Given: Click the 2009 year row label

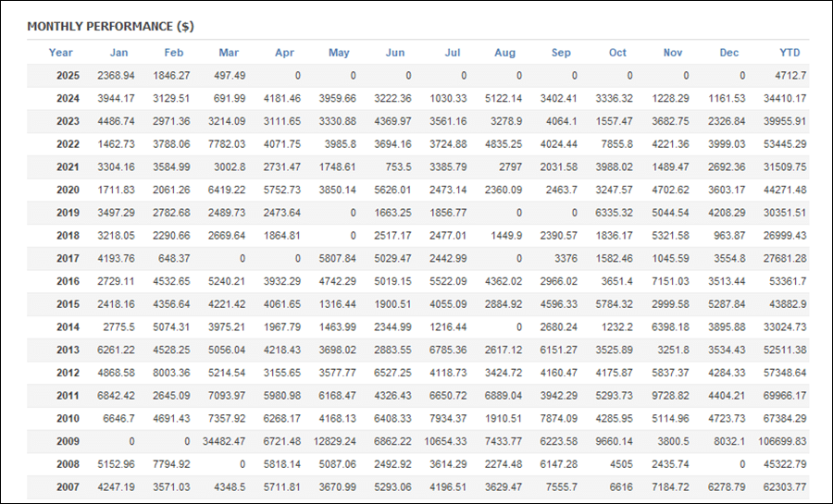Looking at the screenshot, I should click(x=68, y=441).
